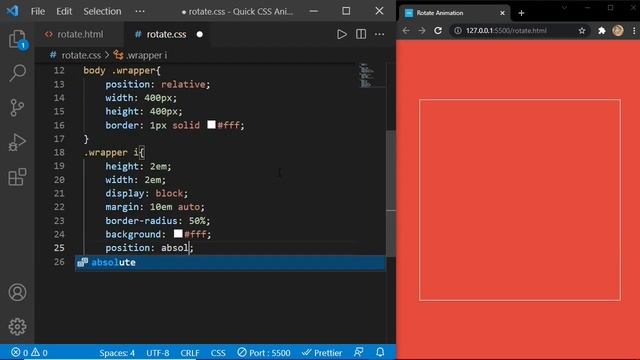Screen dimensions: 640x360
Task: Change encoding UTF-8 in status bar
Action: (158, 353)
